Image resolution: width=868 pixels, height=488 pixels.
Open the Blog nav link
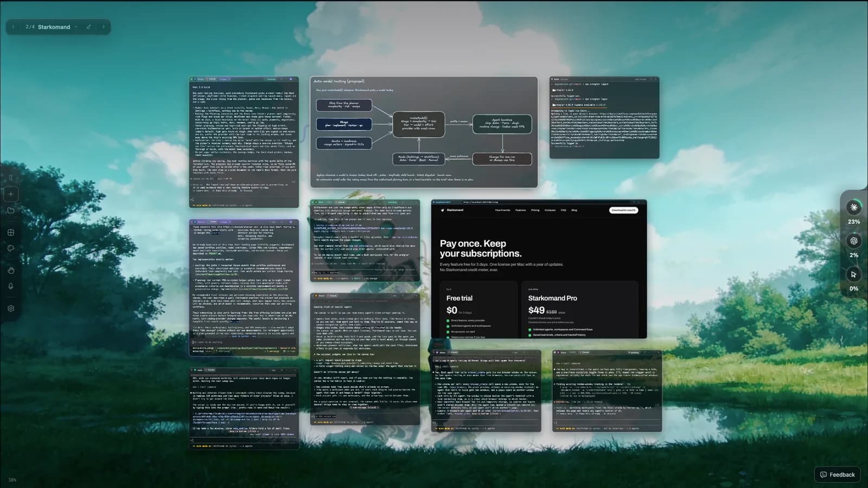[574, 210]
